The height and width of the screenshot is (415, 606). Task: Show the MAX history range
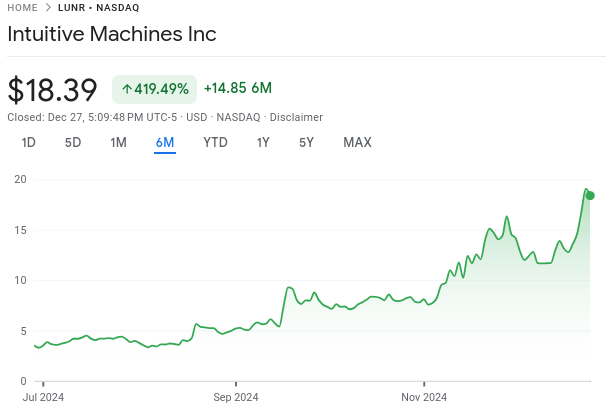357,143
